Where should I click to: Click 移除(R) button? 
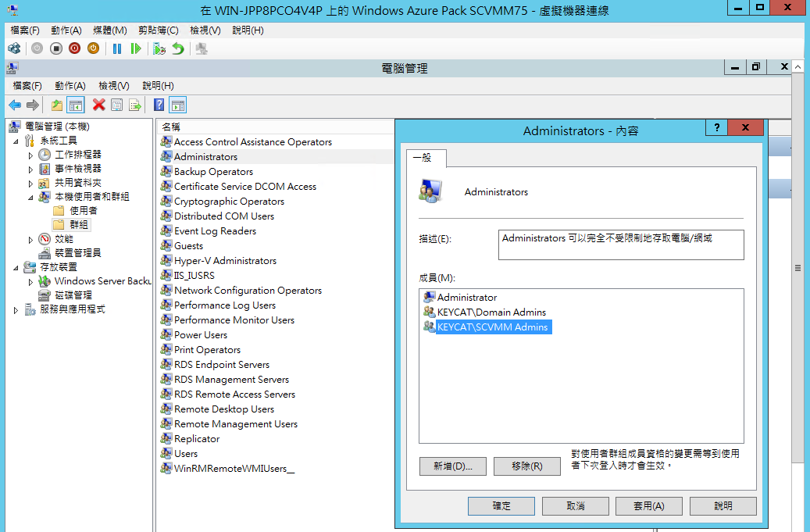(527, 466)
